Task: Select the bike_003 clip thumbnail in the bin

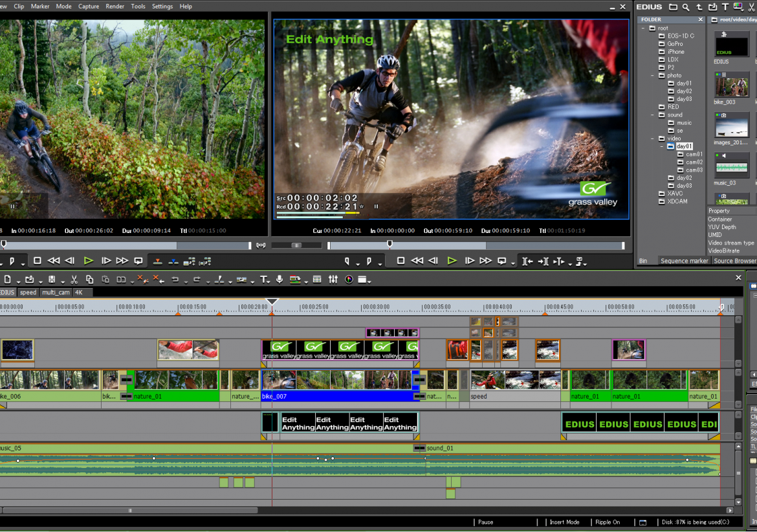Action: pos(732,86)
